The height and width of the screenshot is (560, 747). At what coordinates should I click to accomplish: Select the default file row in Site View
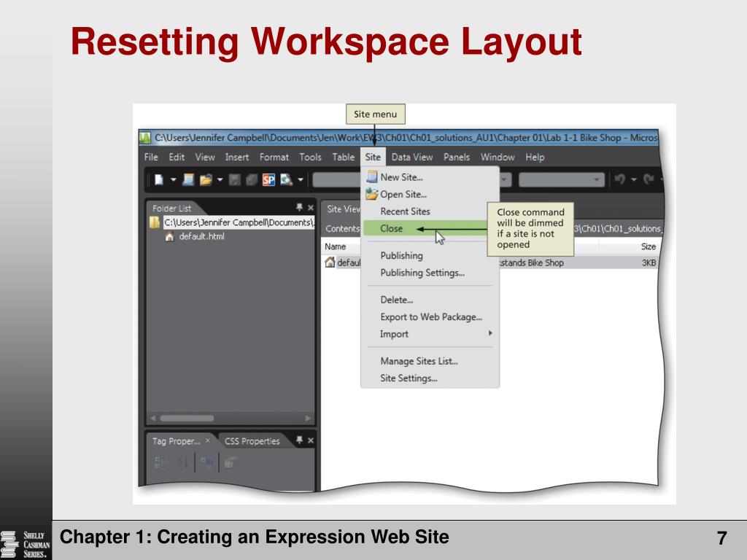click(x=491, y=262)
